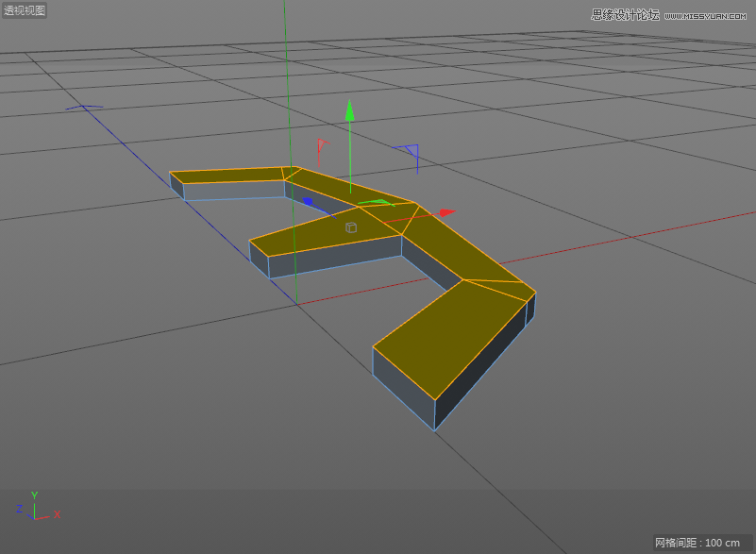Click the 透视视图 viewport label
Viewport: 756px width, 554px height.
click(25, 10)
